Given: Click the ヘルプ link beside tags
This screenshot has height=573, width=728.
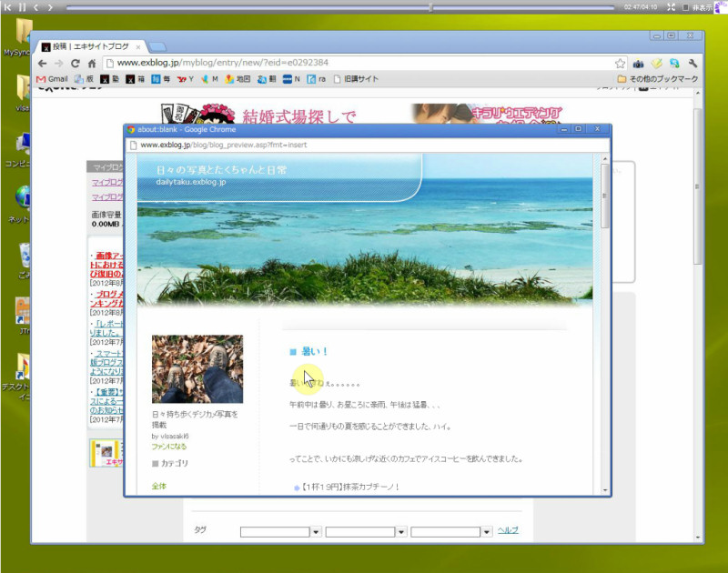Looking at the screenshot, I should (508, 530).
